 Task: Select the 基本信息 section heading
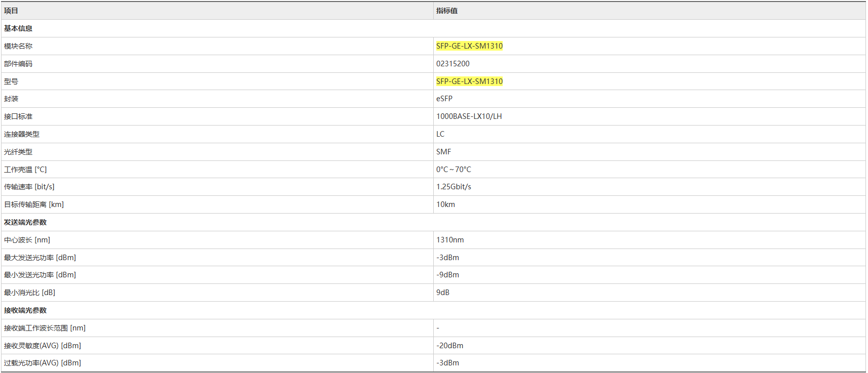pos(18,28)
